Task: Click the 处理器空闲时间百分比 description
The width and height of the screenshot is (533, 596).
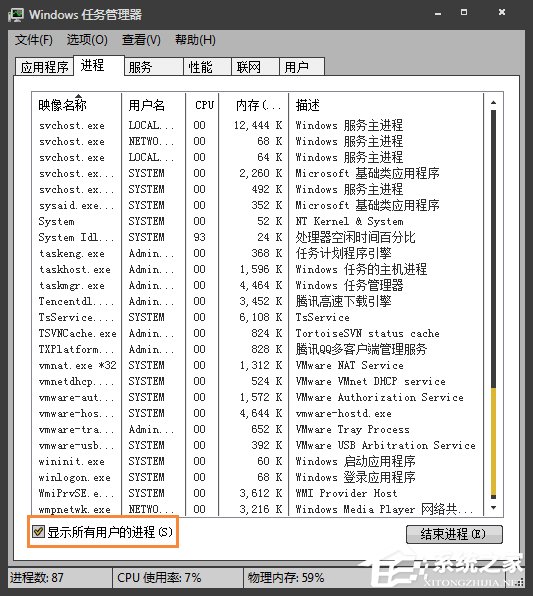Action: (x=355, y=237)
